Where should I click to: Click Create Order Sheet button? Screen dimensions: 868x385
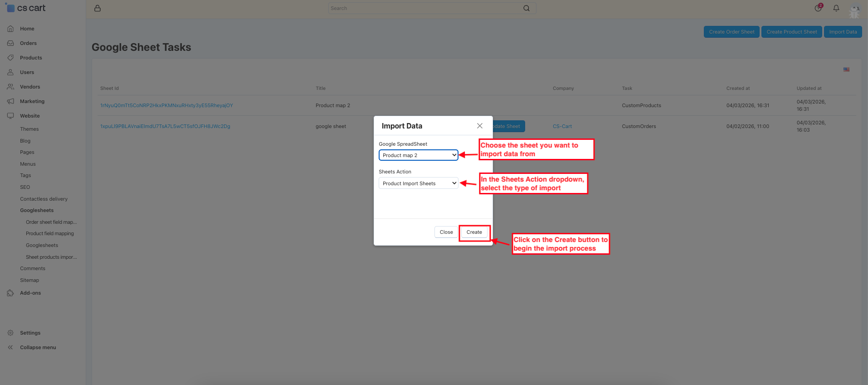tap(731, 32)
